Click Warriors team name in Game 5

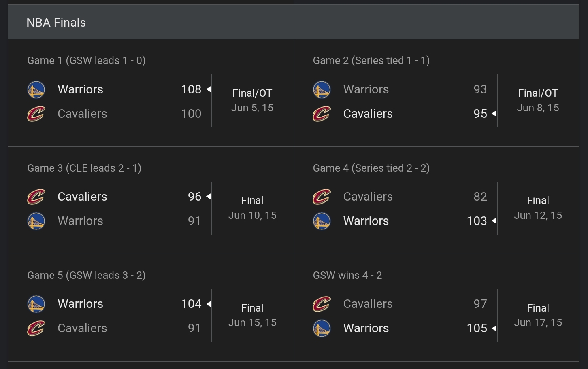pos(80,304)
